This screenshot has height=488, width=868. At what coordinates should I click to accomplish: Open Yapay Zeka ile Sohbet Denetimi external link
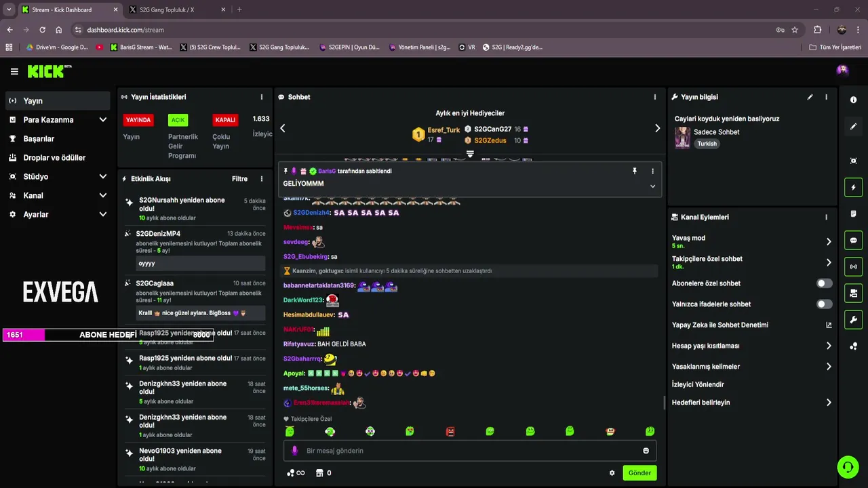pos(829,325)
